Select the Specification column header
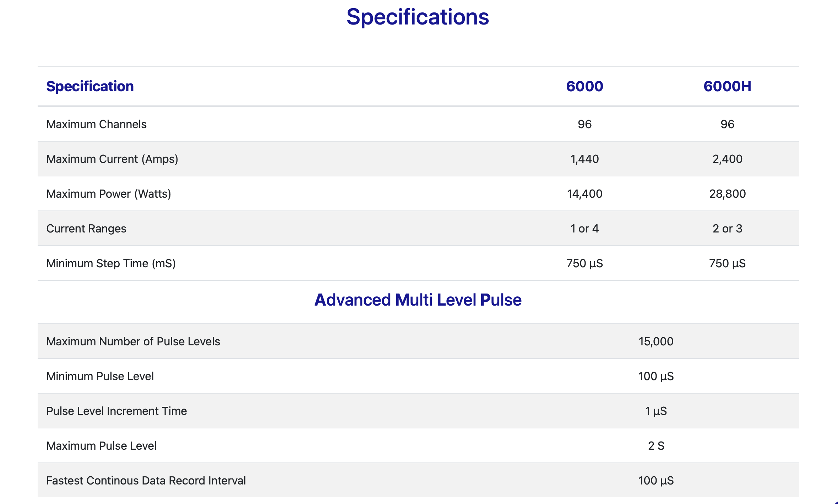 click(90, 86)
